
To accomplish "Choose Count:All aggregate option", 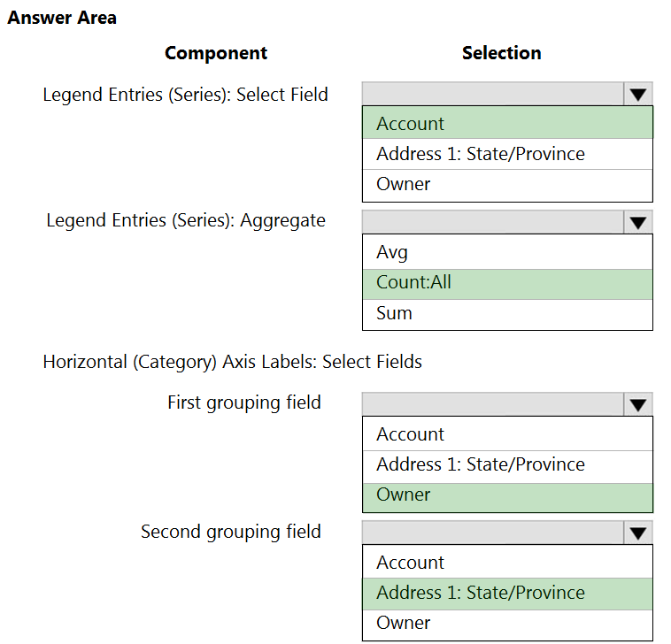I will pos(506,283).
